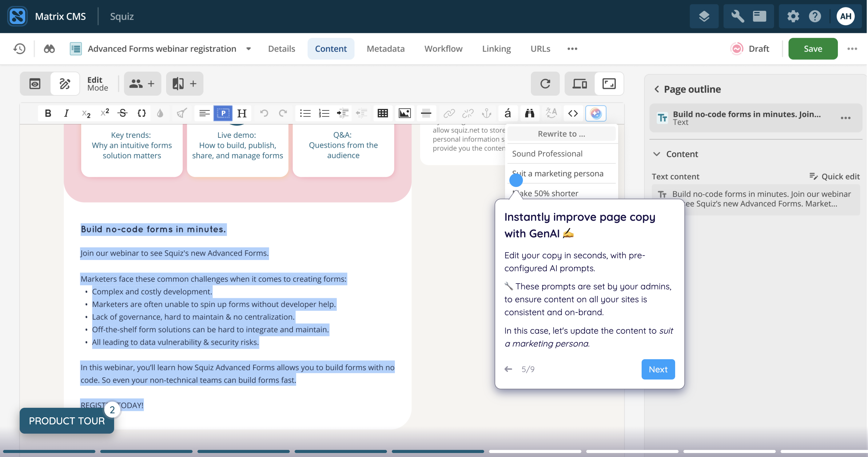This screenshot has width=868, height=457.
Task: Toggle strikethrough formatting
Action: coord(123,113)
